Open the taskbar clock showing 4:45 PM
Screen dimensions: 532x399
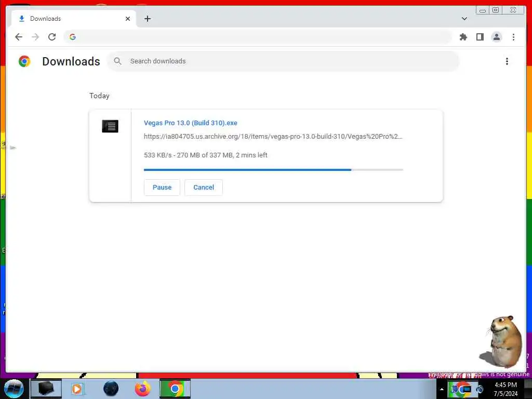(506, 389)
